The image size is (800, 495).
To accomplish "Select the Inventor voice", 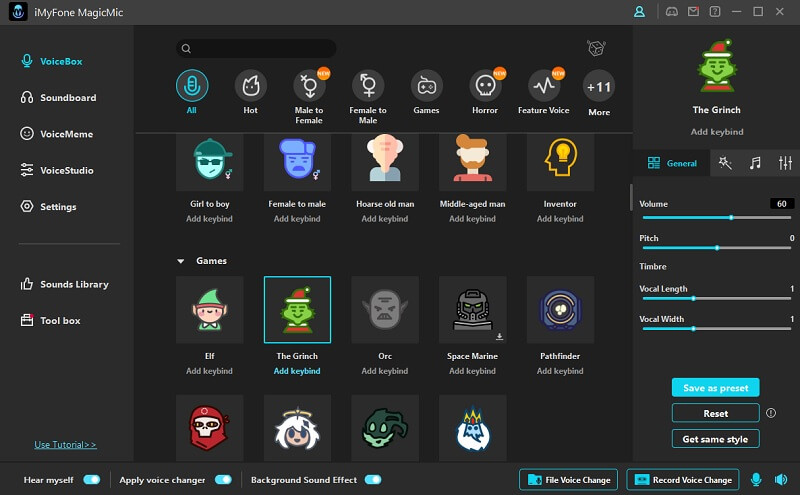I will click(560, 162).
